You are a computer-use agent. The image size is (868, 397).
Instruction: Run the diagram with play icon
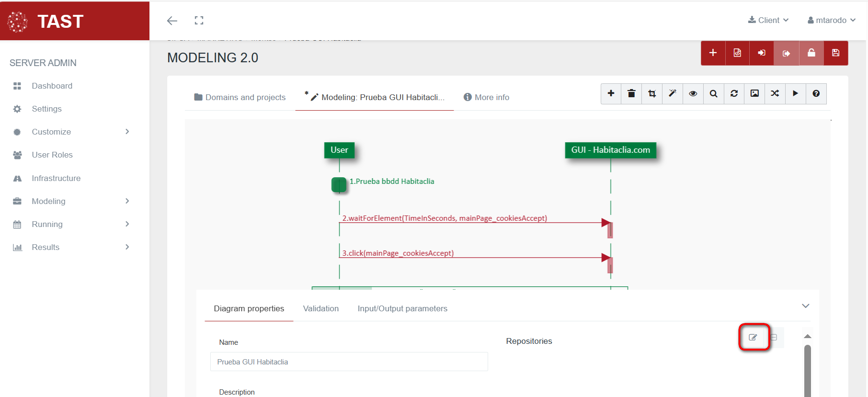point(795,94)
